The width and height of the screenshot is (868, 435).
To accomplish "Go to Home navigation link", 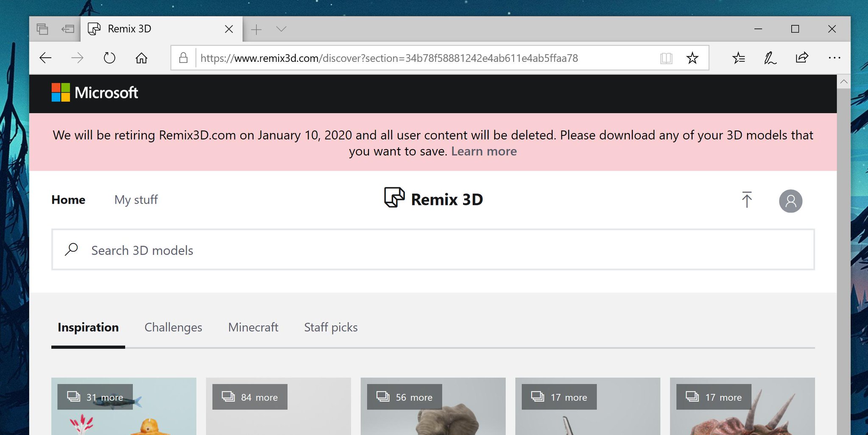I will tap(68, 199).
